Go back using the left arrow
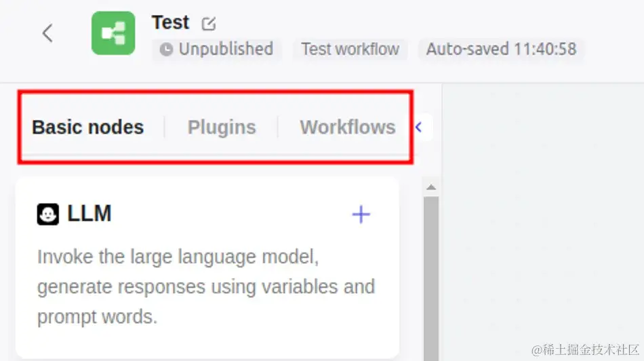Viewport: 644px width, 361px height. 47,33
